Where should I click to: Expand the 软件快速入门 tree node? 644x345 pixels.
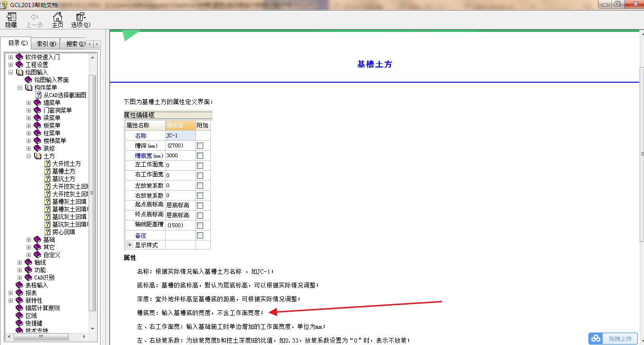click(x=10, y=57)
